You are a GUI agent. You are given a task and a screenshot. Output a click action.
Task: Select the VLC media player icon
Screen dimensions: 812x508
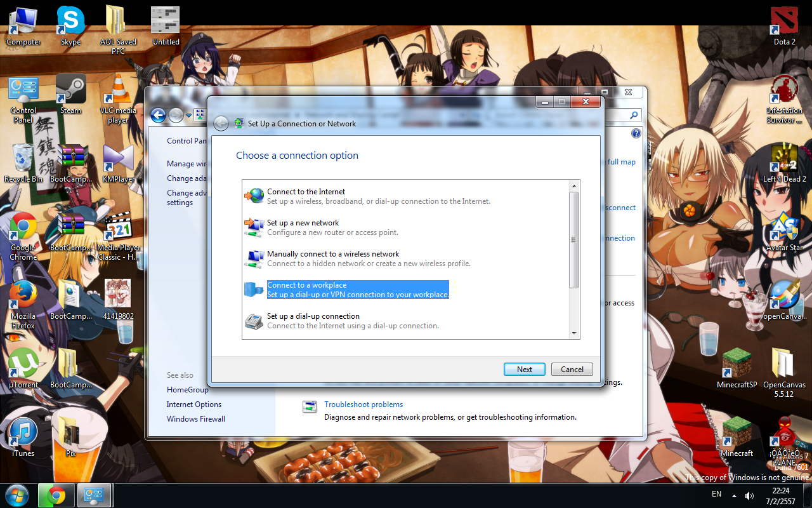point(118,99)
